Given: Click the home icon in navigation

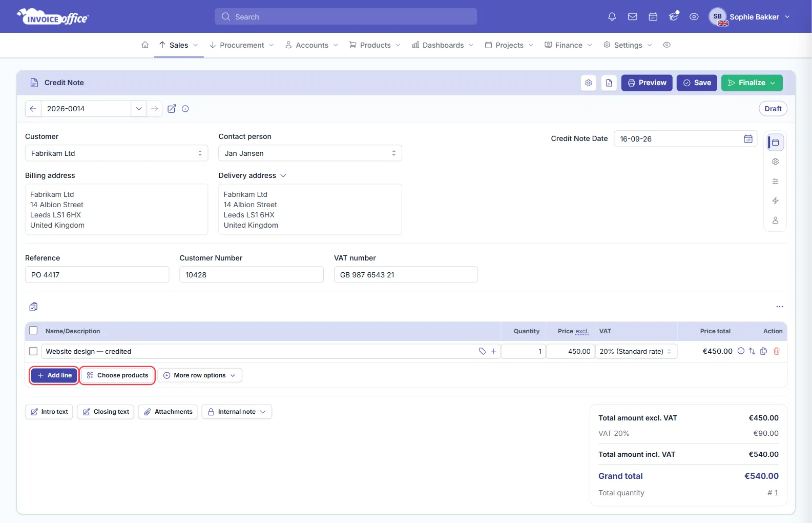Looking at the screenshot, I should pos(145,45).
